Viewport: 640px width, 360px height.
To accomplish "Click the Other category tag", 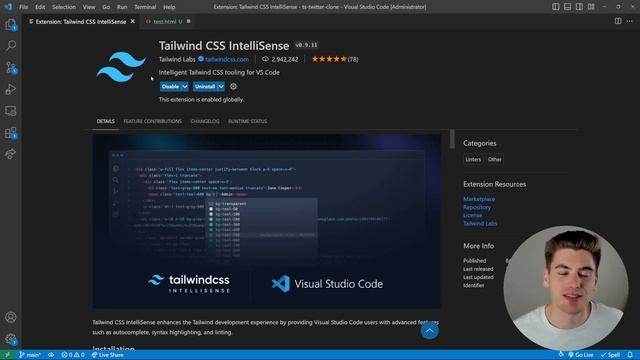I will coord(494,160).
